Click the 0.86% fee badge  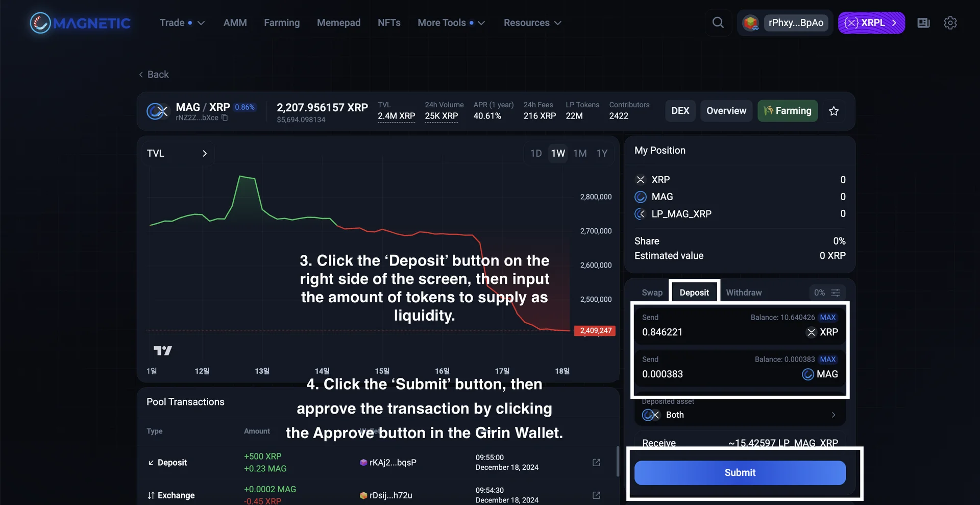point(244,107)
